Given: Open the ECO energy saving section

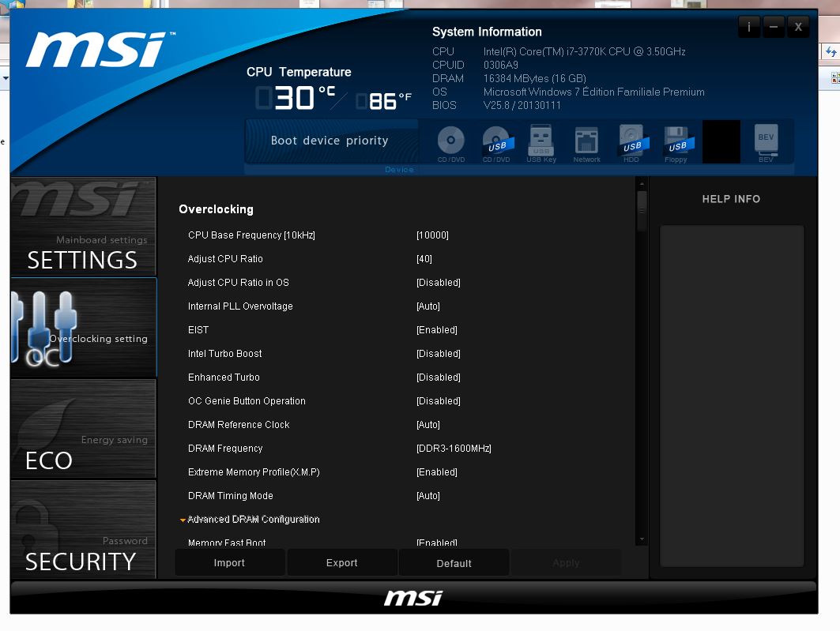Looking at the screenshot, I should click(x=84, y=429).
